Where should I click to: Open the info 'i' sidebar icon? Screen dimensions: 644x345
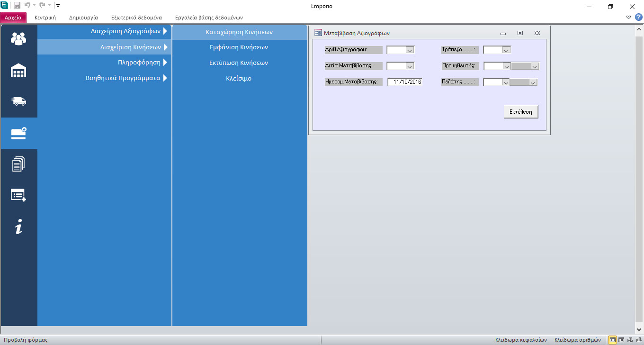[18, 227]
